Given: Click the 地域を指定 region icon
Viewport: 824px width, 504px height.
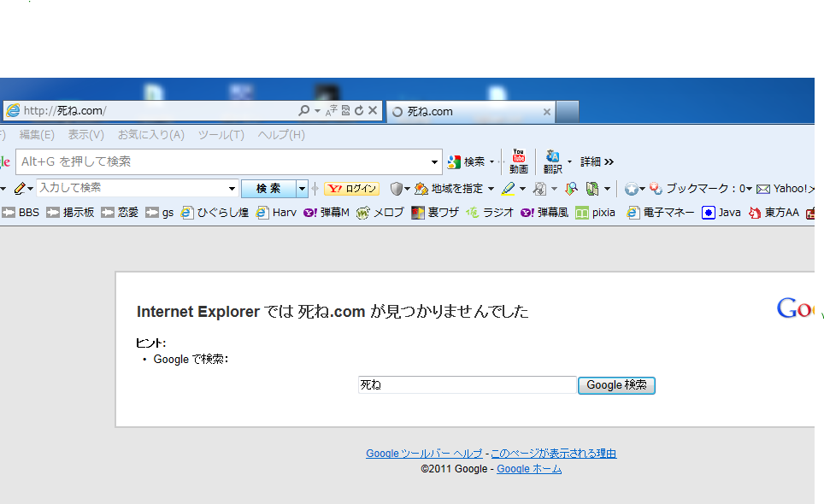Looking at the screenshot, I should pos(421,189).
